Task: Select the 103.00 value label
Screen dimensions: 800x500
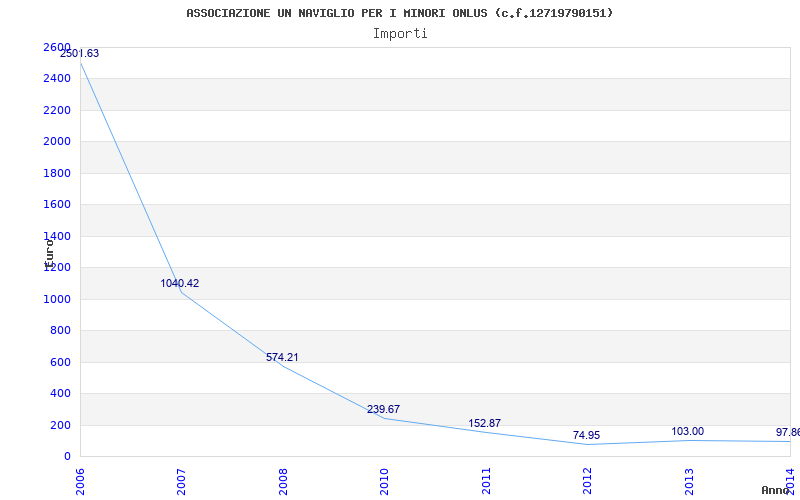Action: [687, 431]
